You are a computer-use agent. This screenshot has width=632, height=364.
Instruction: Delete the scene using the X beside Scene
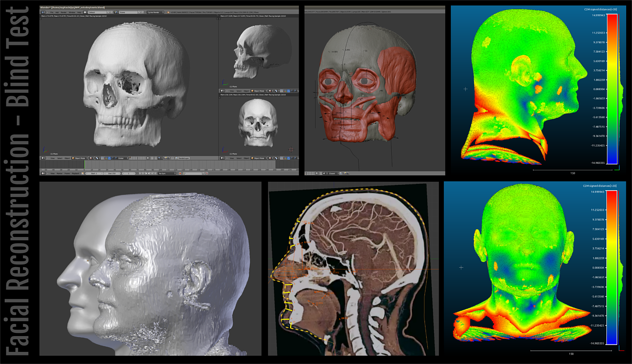[142, 12]
